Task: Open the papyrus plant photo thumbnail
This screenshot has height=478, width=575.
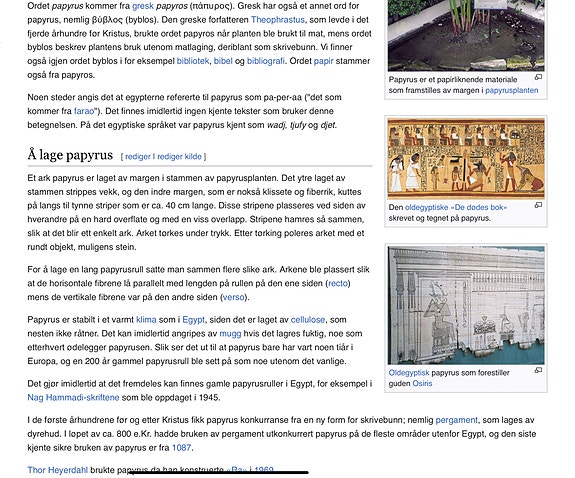Action: tap(466, 36)
